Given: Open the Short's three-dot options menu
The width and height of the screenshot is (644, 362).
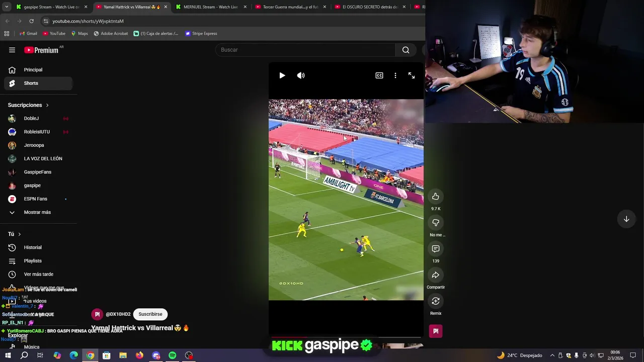Looking at the screenshot, I should pyautogui.click(x=395, y=75).
